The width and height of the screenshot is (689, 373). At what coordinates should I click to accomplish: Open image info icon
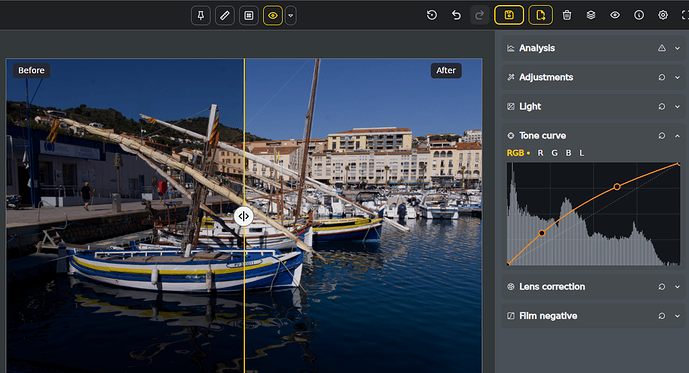point(639,15)
